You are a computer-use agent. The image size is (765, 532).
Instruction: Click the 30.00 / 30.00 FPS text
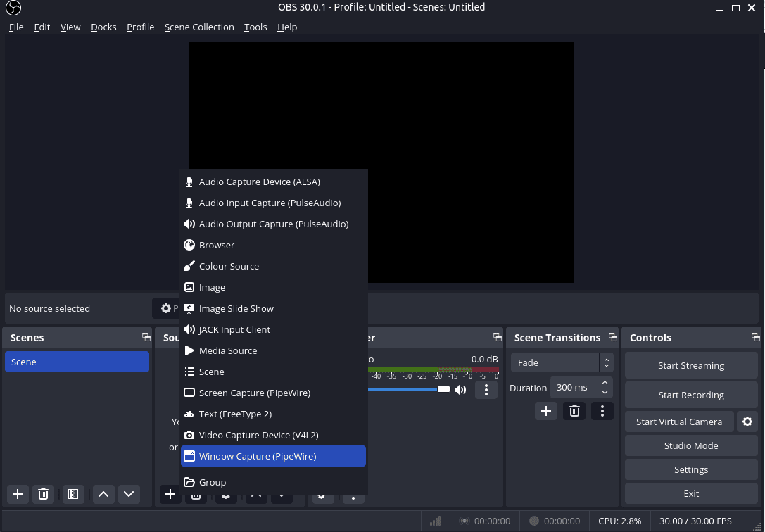pos(695,521)
